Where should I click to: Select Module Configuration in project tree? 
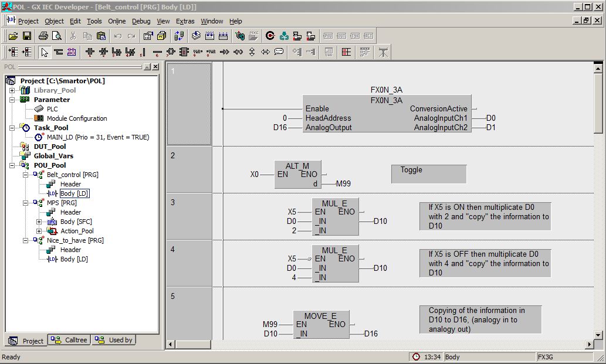76,118
